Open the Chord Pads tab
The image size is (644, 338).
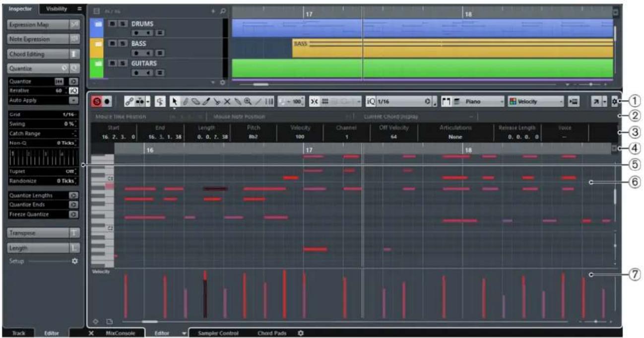click(271, 333)
